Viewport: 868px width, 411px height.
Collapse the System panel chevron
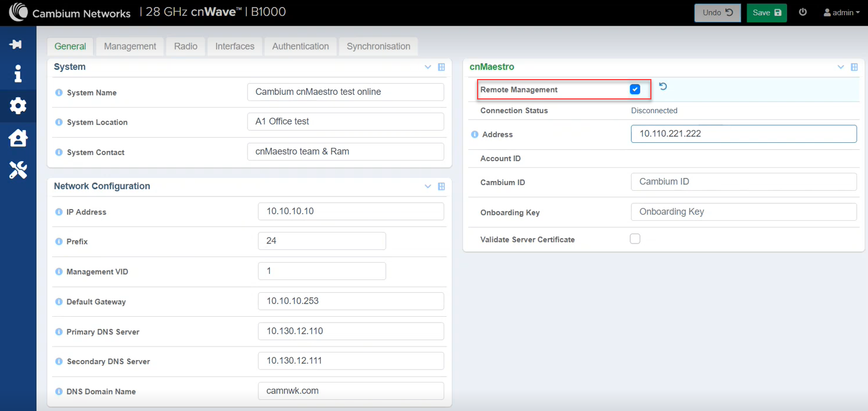(x=428, y=67)
